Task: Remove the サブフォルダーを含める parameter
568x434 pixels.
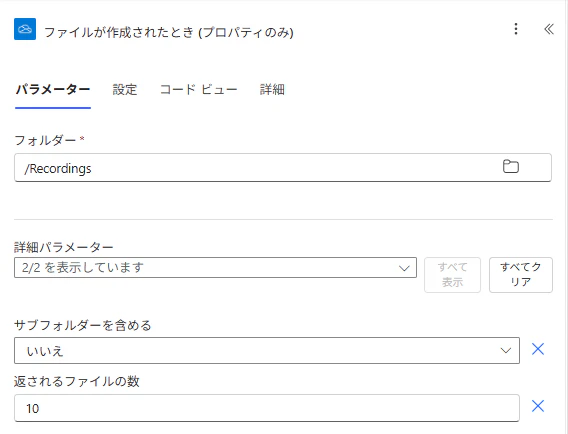Action: (x=538, y=349)
